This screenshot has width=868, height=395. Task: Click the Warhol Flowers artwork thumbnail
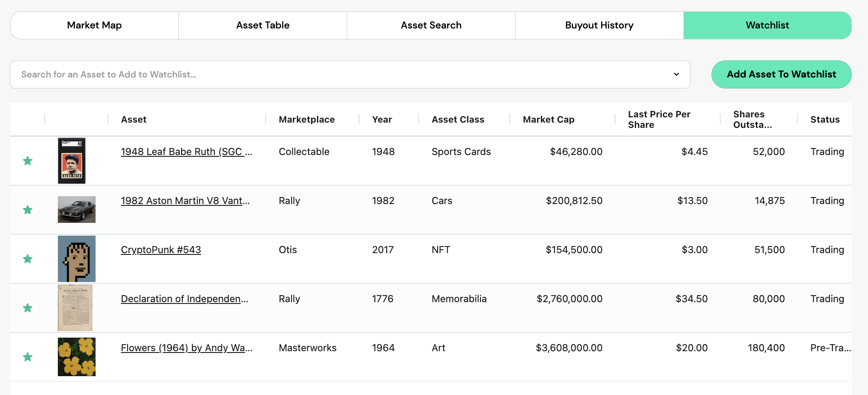(77, 357)
